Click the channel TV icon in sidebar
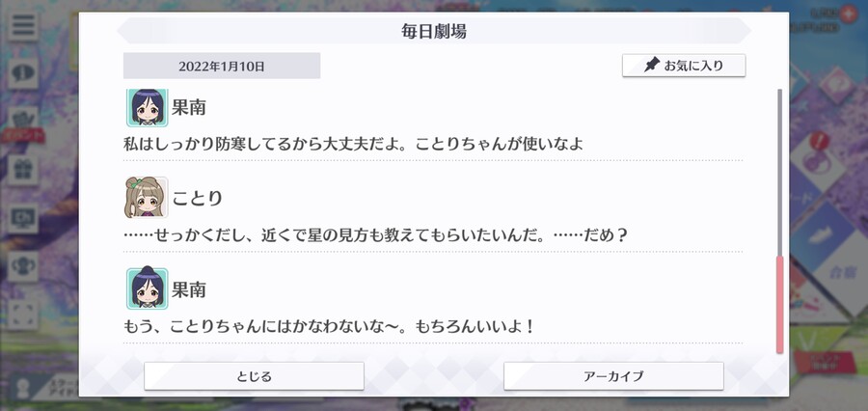 point(23,218)
